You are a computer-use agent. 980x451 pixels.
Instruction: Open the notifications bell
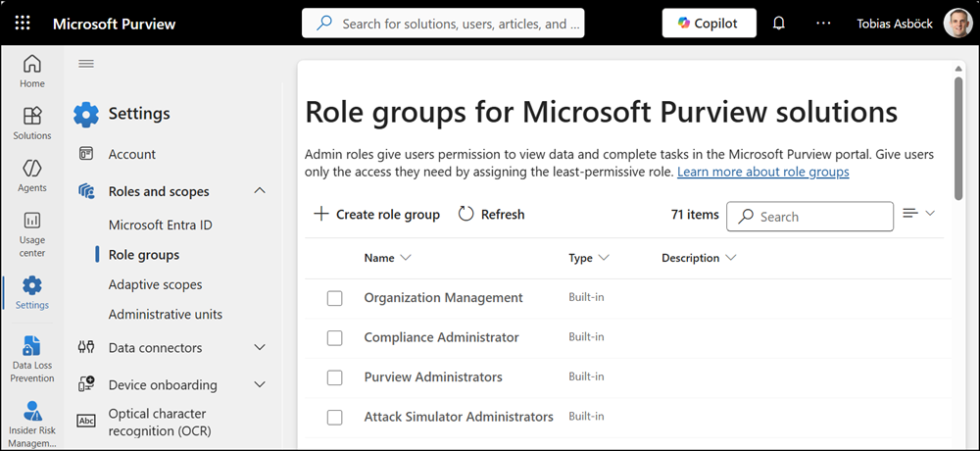tap(779, 24)
